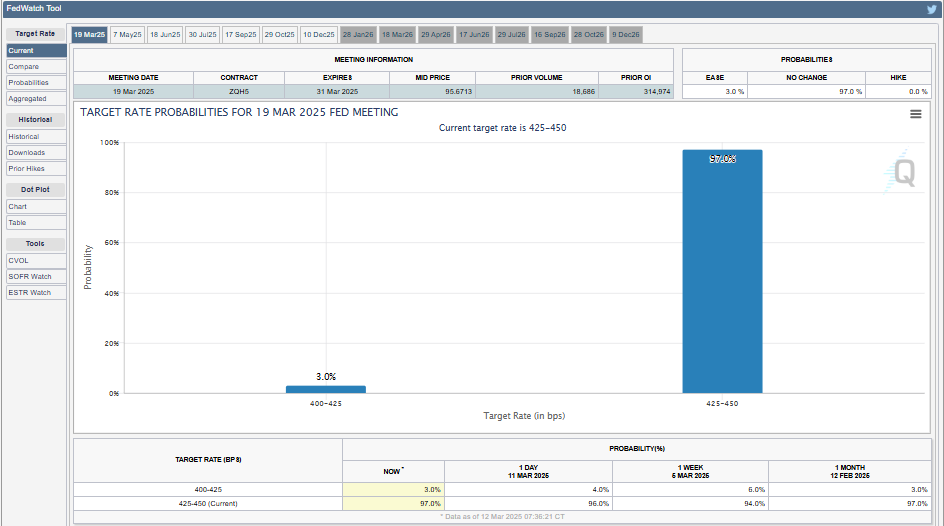Viewport: 944px width, 526px height.
Task: Go to the 9 Dec26 meeting tab
Action: [626, 35]
